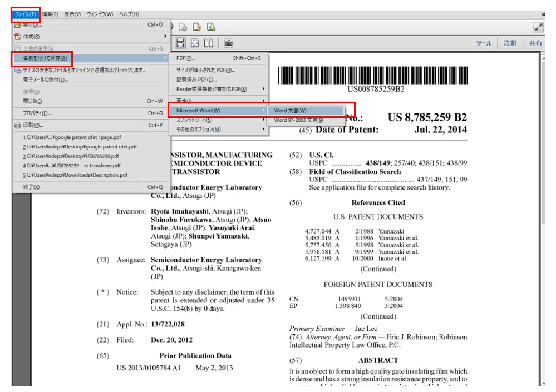
Task: Open the ツール tools pane
Action: click(484, 43)
